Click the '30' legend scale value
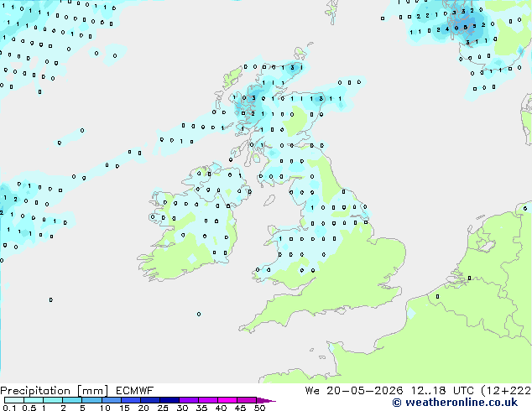This screenshot has width=532, height=411. (182, 408)
